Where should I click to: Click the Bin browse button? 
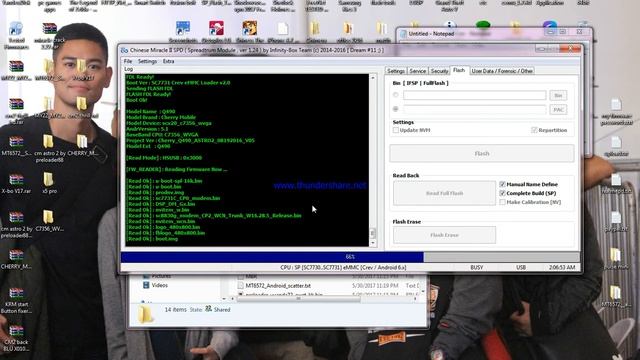click(x=558, y=95)
